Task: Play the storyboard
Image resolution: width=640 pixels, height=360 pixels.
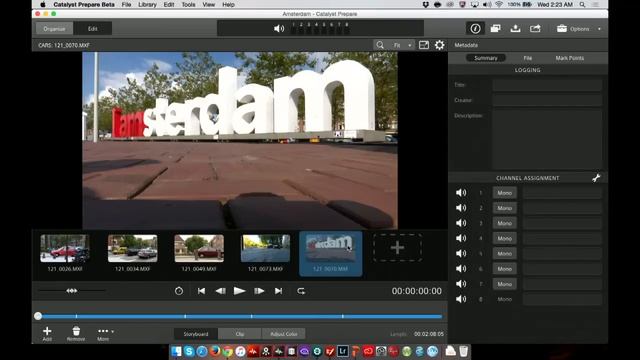Action: (239, 291)
